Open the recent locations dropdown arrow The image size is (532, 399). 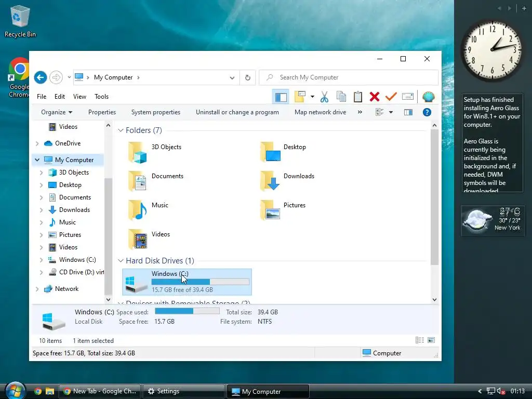point(69,77)
